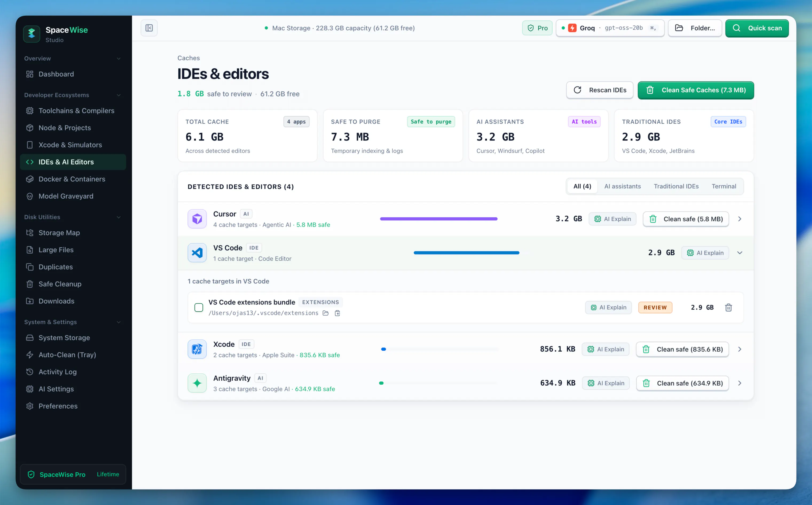
Task: Open Toolchains & Compilers in the sidebar
Action: pyautogui.click(x=73, y=111)
